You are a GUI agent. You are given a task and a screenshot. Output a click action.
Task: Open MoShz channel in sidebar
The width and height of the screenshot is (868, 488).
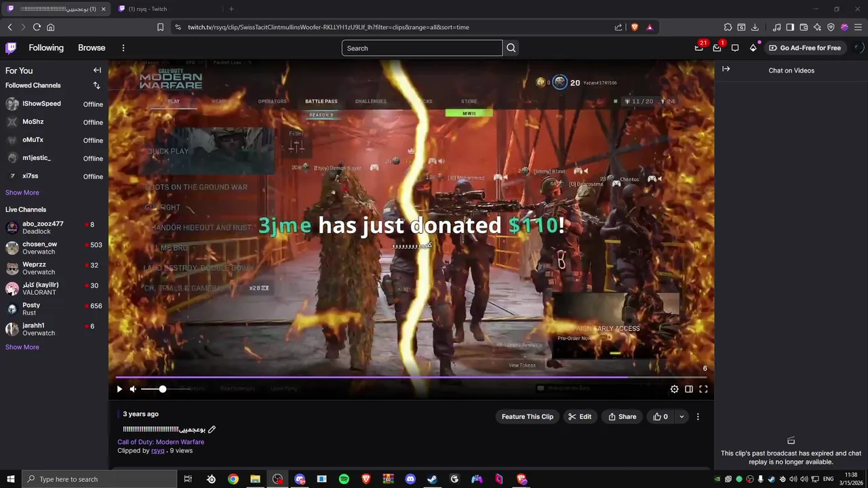point(54,122)
